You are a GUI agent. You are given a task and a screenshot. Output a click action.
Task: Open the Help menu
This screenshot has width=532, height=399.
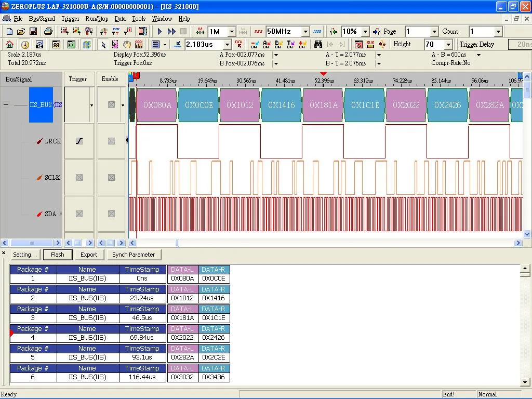point(184,19)
